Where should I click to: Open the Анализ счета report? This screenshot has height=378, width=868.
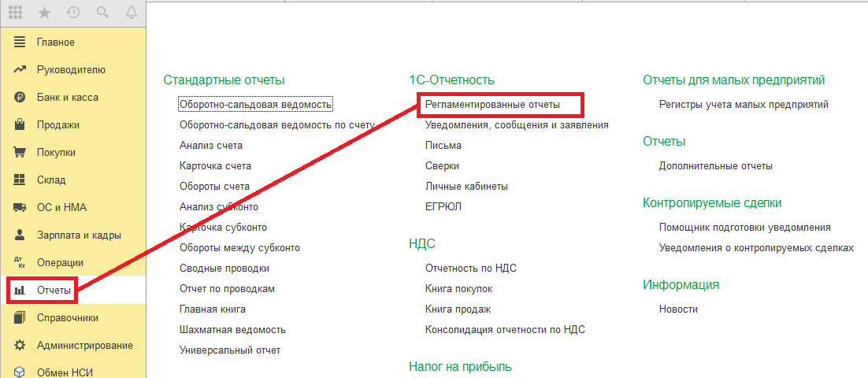pyautogui.click(x=211, y=146)
